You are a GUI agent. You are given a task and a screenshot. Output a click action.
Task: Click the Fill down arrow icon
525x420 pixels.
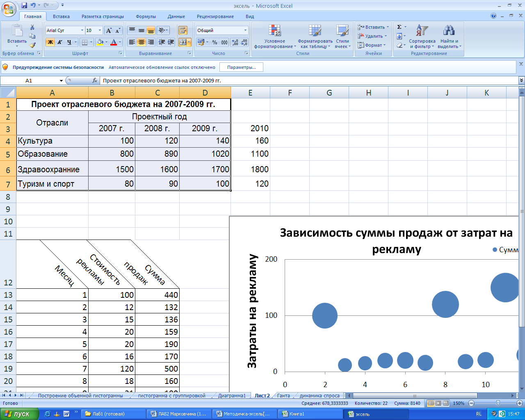point(399,36)
